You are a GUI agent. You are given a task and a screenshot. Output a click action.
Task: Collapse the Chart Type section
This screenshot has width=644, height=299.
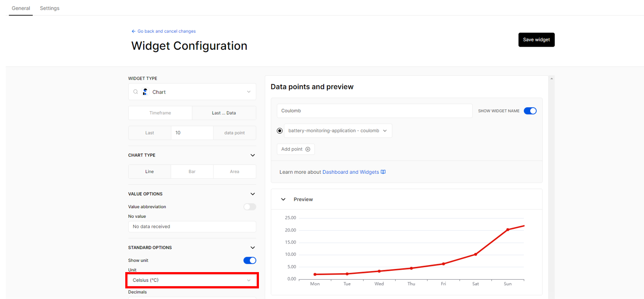[x=253, y=155]
